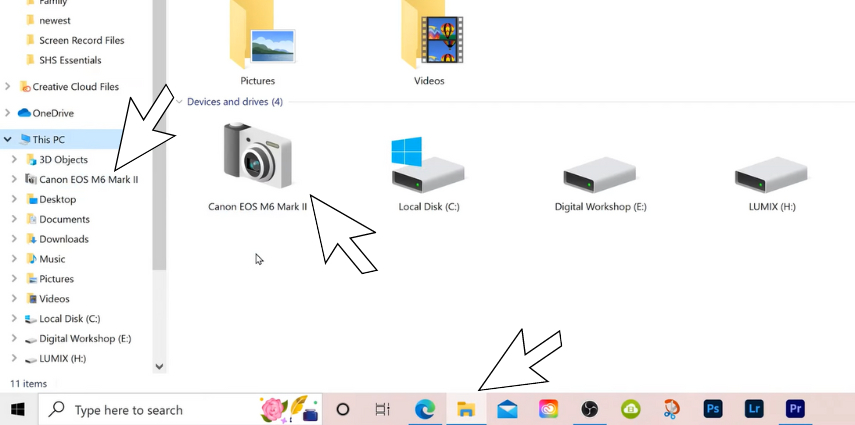
Task: Expand the OneDrive tree node
Action: pos(8,113)
